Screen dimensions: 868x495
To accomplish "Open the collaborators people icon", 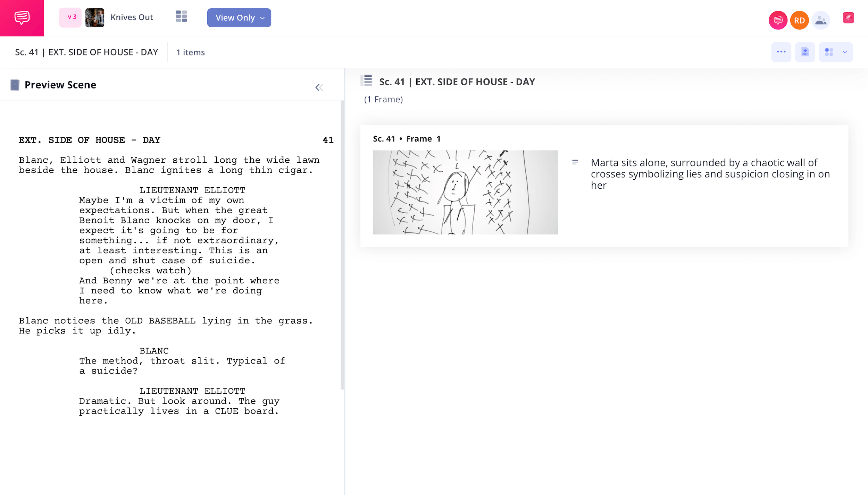I will 820,20.
